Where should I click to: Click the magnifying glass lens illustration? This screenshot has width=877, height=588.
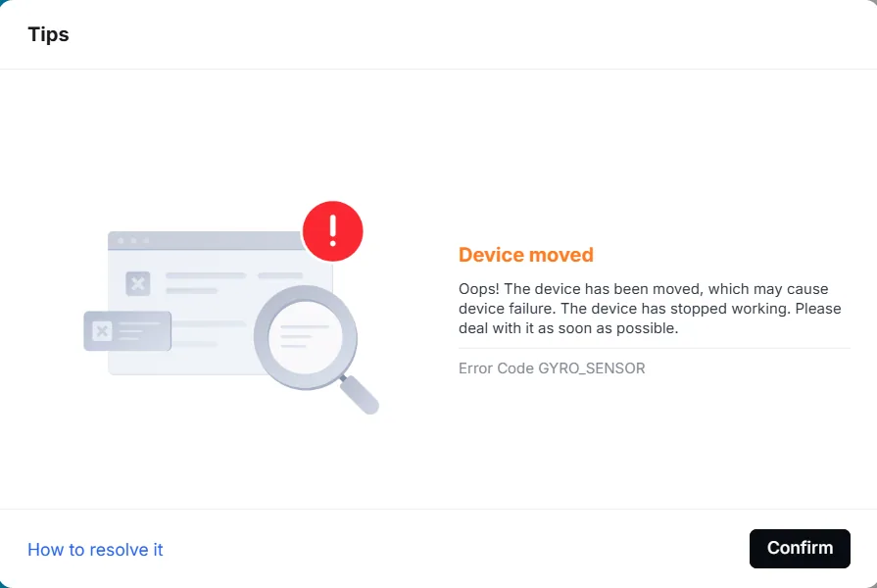[x=306, y=337]
